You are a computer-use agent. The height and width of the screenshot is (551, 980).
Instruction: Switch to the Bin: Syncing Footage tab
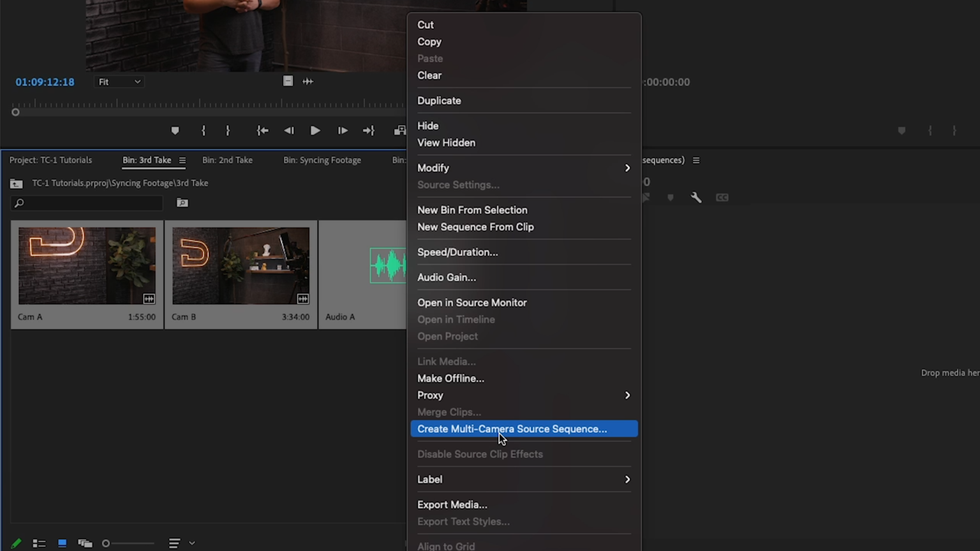(x=322, y=160)
